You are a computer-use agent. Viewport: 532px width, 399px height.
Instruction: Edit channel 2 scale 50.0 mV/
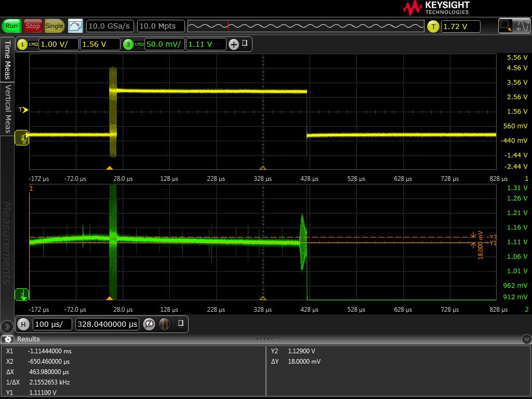[x=165, y=45]
